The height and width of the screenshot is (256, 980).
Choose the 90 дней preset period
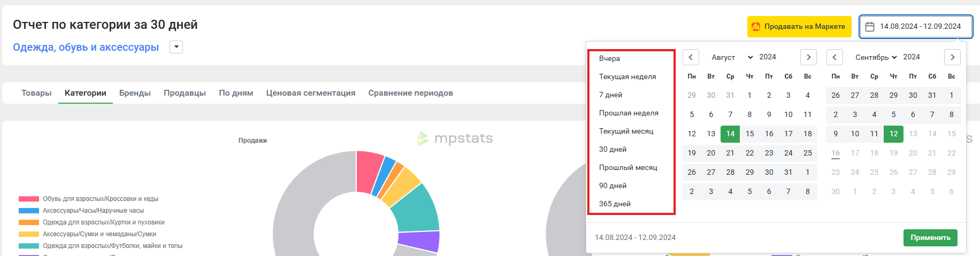coord(612,185)
